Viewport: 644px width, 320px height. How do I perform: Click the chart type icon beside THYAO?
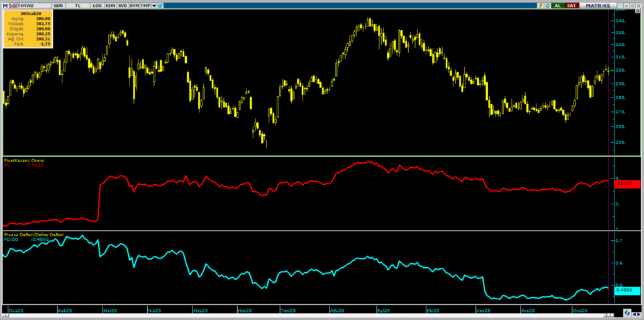point(13,6)
